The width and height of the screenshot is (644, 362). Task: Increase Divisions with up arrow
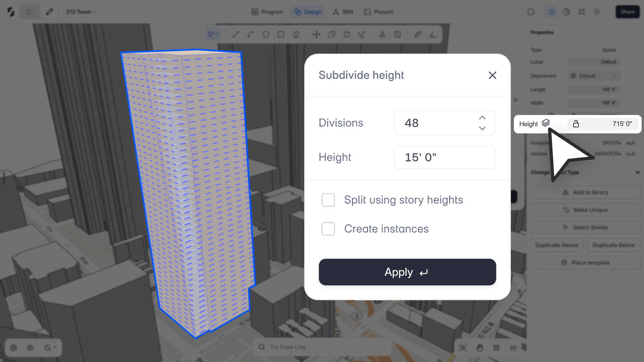coord(482,118)
